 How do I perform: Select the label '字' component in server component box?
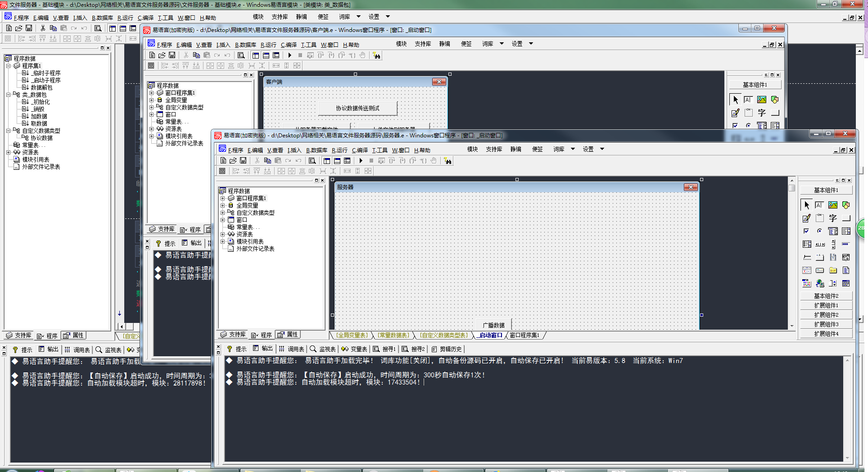(833, 218)
